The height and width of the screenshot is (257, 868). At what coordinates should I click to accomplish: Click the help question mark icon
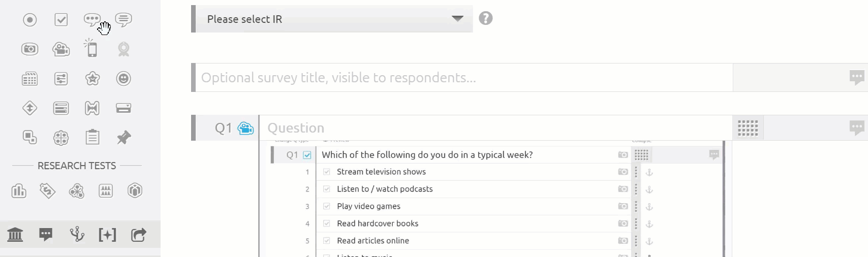click(486, 18)
